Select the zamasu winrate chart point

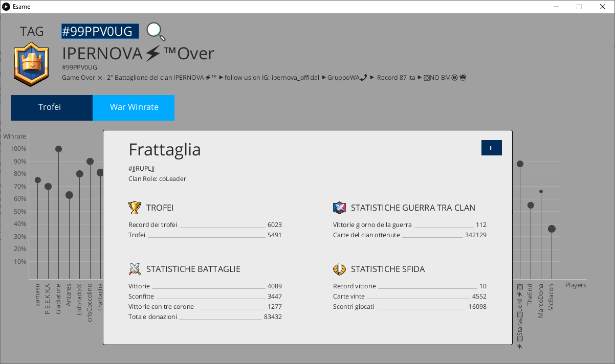tap(37, 180)
